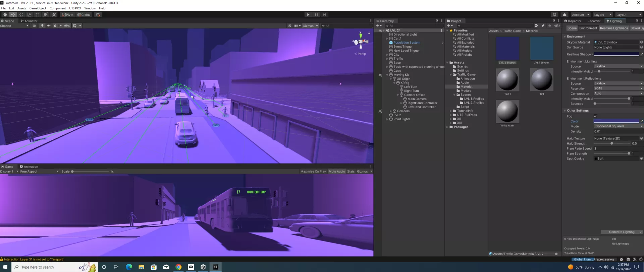Expand the Traffic object
644x272 pixels.
387,59
